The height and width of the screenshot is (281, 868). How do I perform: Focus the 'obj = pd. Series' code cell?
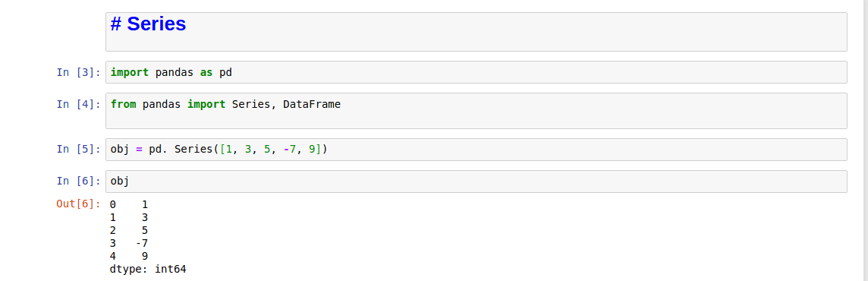pos(476,150)
